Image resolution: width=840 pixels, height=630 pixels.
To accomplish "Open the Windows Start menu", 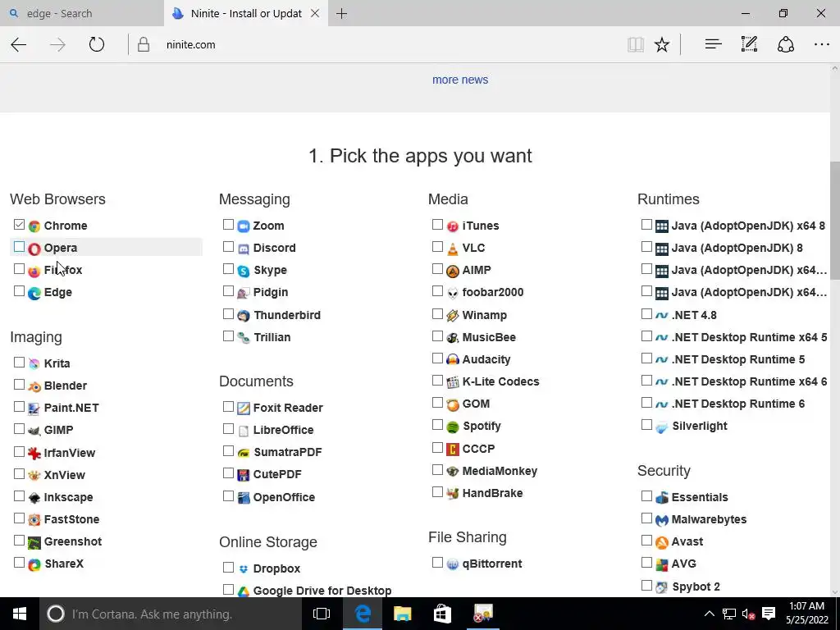I will coord(20,614).
